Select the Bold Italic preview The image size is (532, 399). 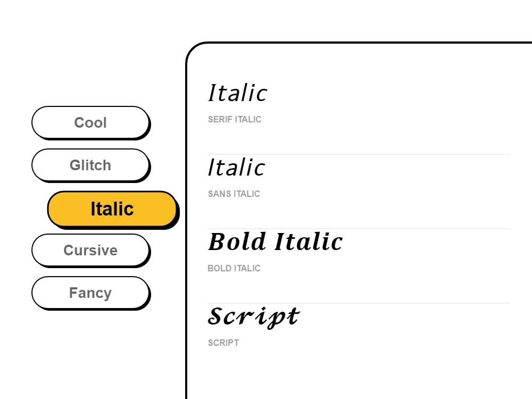[x=275, y=242]
